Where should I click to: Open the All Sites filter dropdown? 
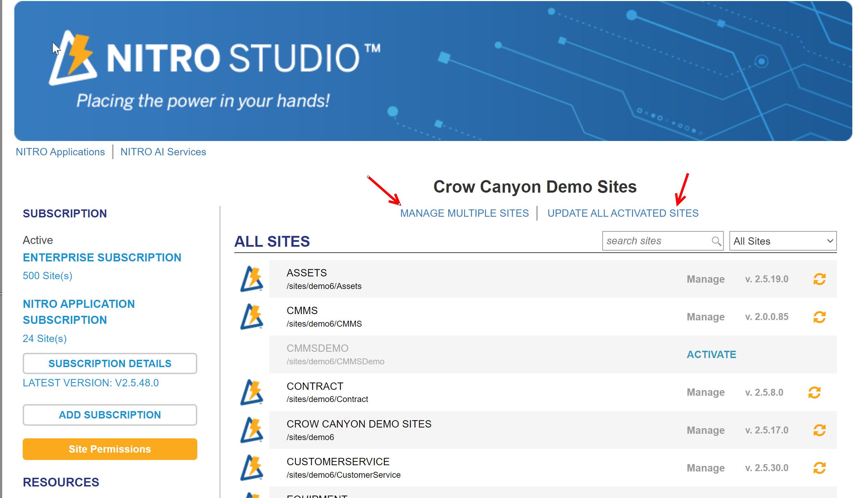tap(783, 241)
